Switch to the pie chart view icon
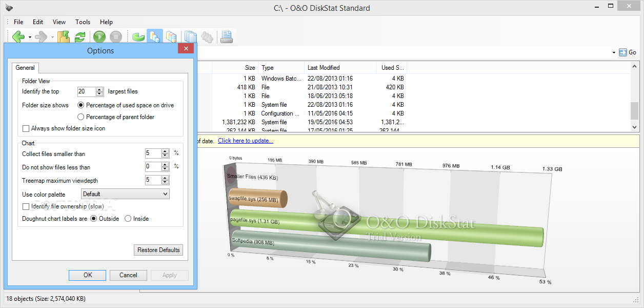This screenshot has height=308, width=644. coord(138,37)
